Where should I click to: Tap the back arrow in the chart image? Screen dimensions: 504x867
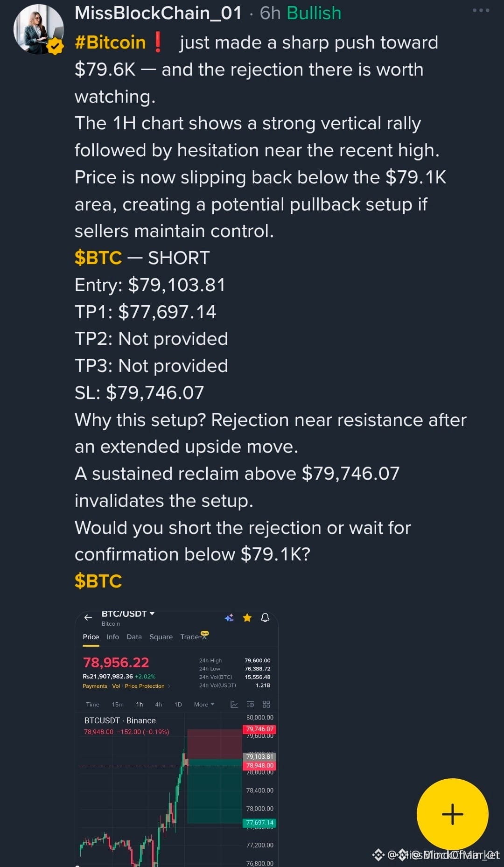[x=88, y=618]
